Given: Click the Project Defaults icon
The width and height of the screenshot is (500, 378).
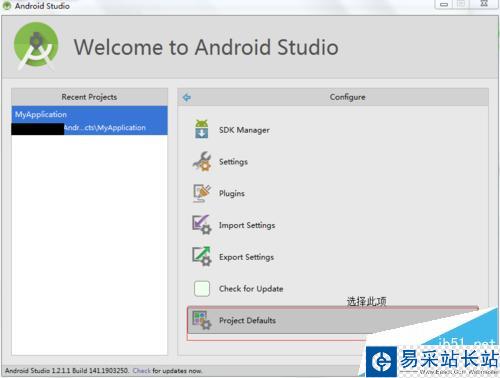Looking at the screenshot, I should click(202, 320).
